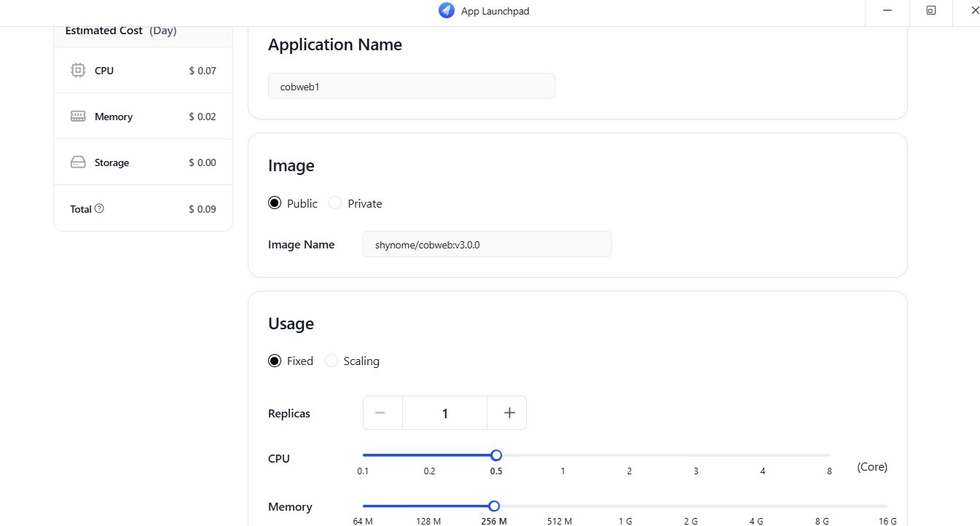Click the App Launchpad rocket icon

pyautogui.click(x=446, y=11)
